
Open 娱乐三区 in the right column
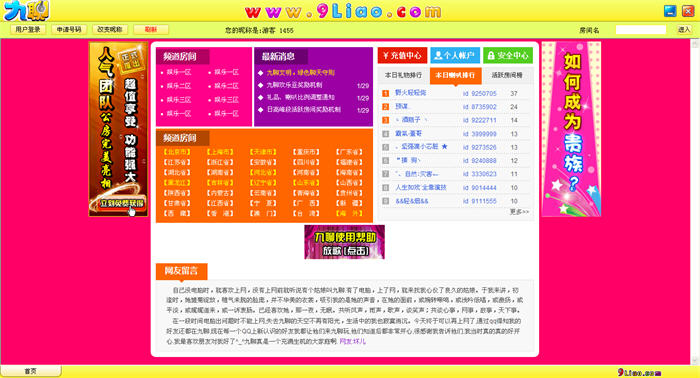[226, 100]
